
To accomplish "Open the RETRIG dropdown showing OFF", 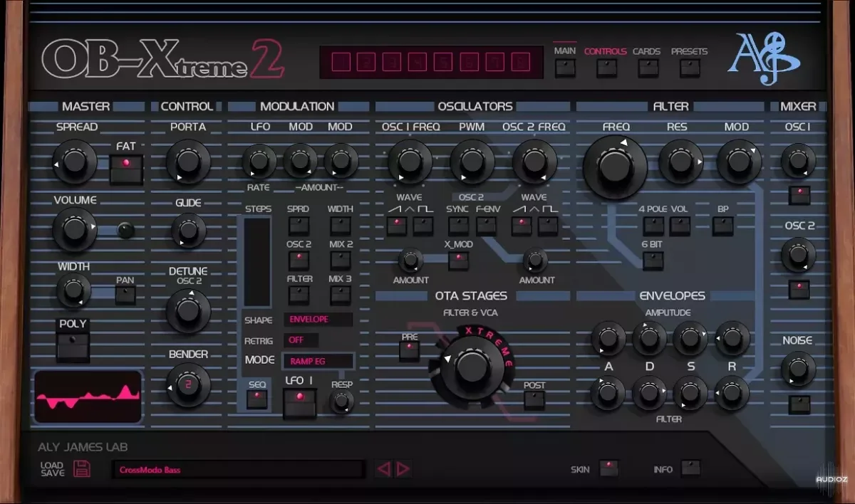I will pyautogui.click(x=301, y=340).
